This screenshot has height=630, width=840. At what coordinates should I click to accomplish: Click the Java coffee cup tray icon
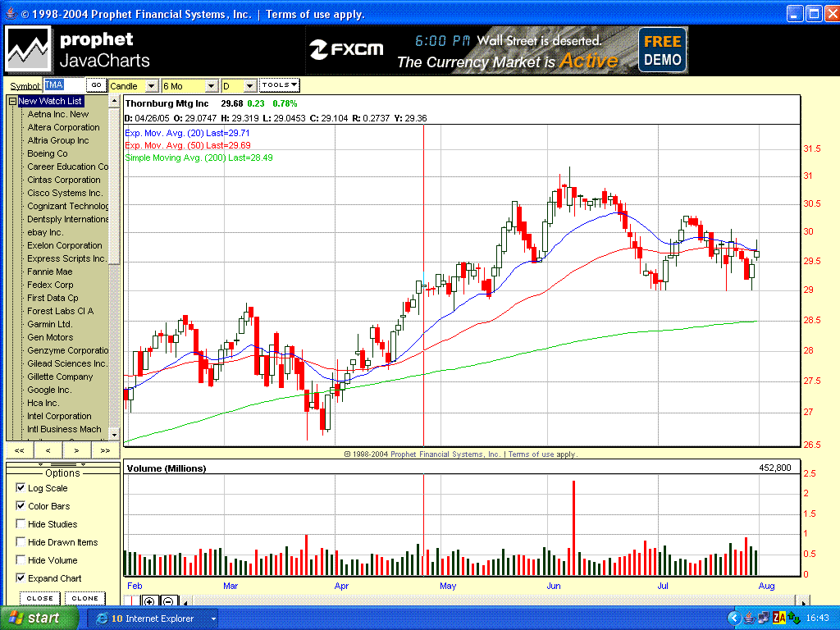(749, 619)
